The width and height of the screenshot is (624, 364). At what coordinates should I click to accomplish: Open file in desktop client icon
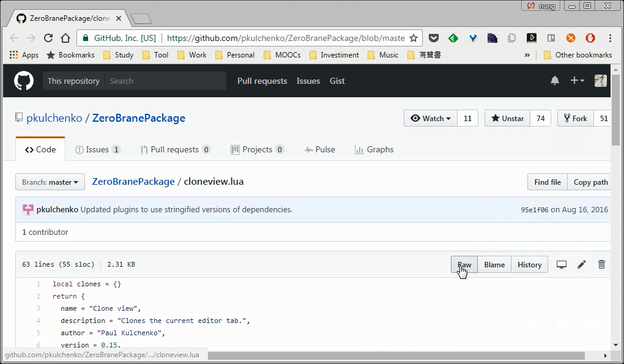[562, 264]
